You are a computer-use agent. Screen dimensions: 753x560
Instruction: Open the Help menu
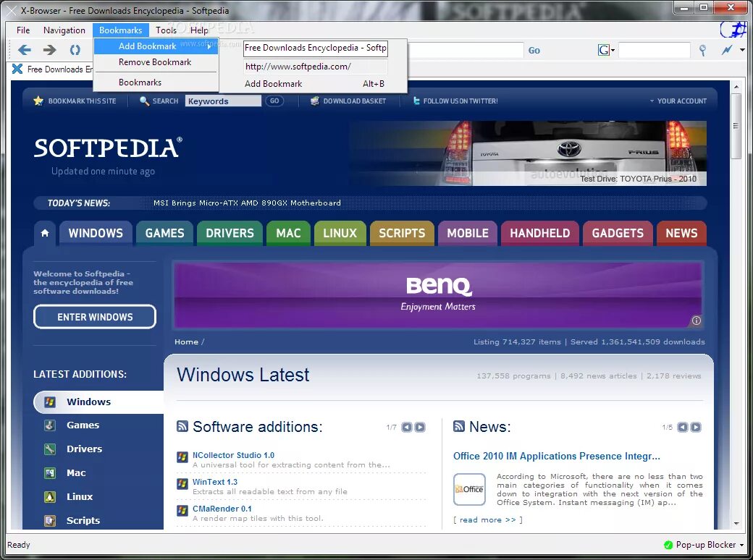click(x=199, y=30)
